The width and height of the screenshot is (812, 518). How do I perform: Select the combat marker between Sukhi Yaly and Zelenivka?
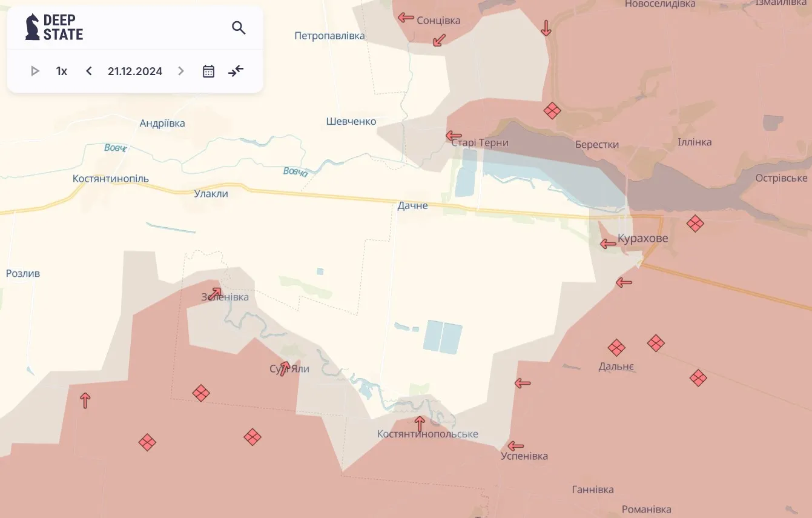200,393
